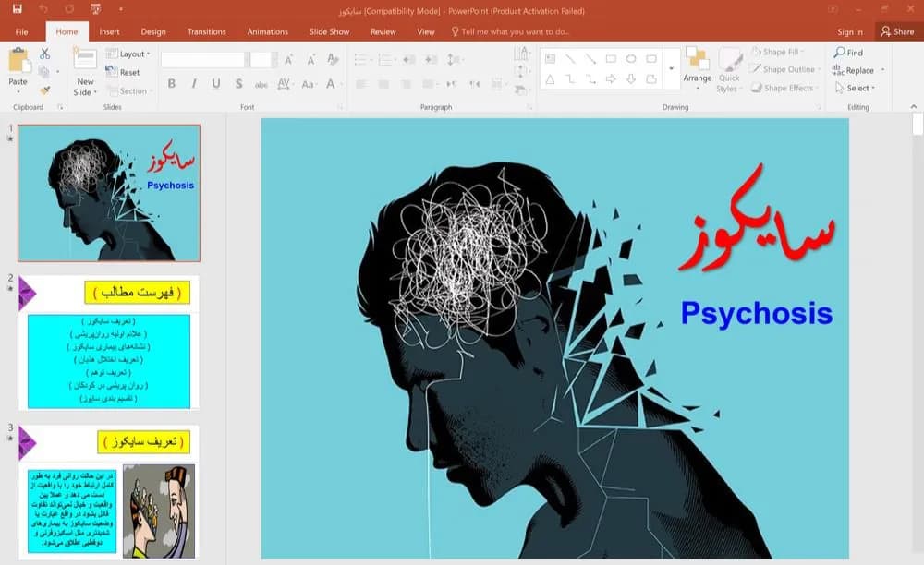This screenshot has height=565, width=924.
Task: Open font size dropdown
Action: click(x=274, y=59)
